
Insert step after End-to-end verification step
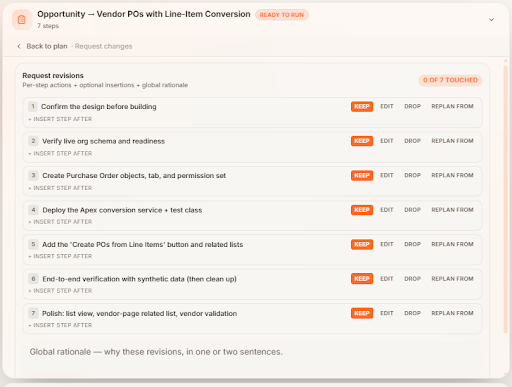[60, 291]
